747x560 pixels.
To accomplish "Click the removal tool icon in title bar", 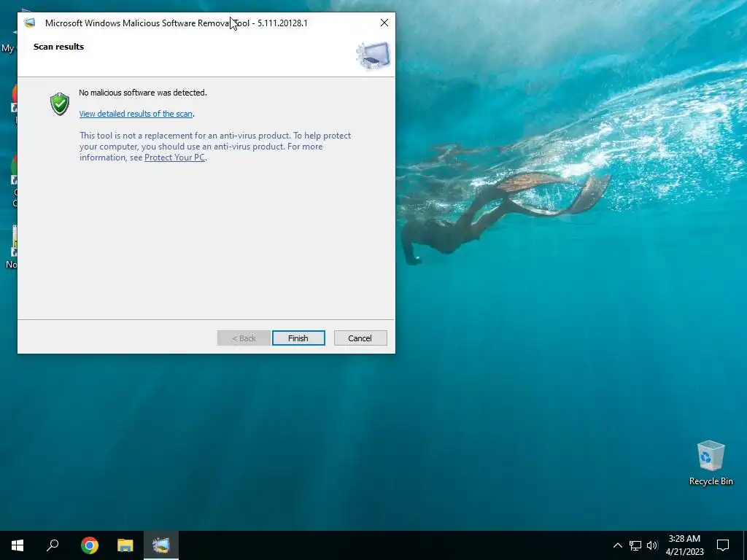I will [30, 23].
